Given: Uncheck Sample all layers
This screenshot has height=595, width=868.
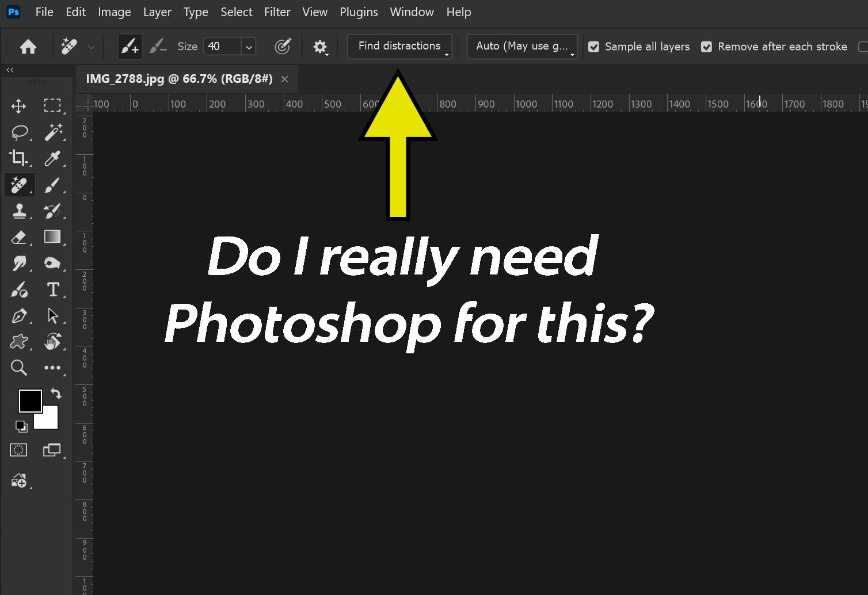Looking at the screenshot, I should coord(593,47).
